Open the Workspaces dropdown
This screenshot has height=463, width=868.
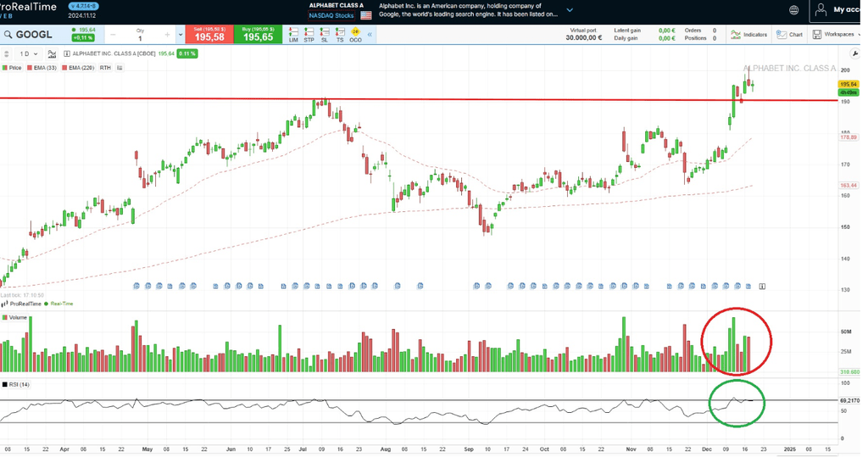837,35
